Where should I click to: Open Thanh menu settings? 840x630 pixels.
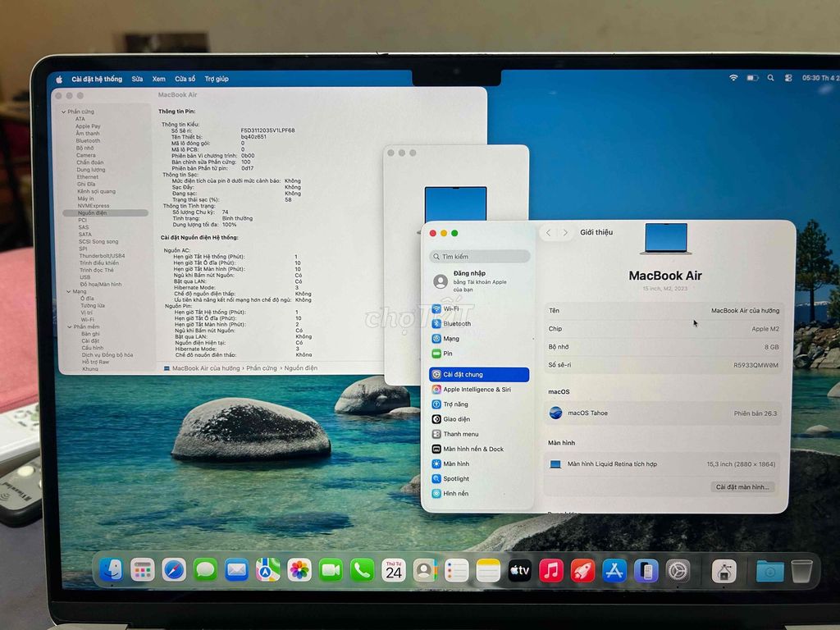point(479,435)
